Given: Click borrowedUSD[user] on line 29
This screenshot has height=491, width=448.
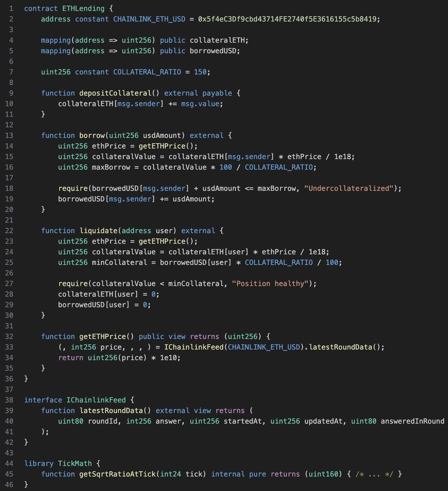Looking at the screenshot, I should (94, 305).
